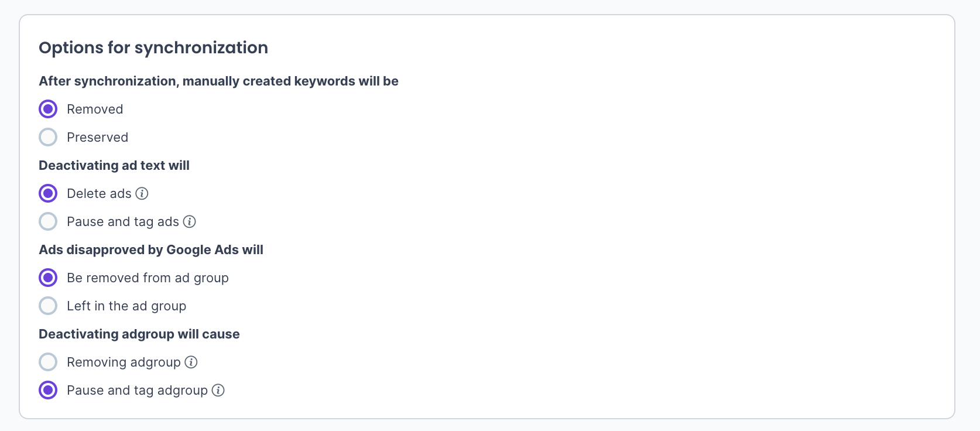Select the Pause and tag adgroup radio button
The height and width of the screenshot is (431, 980).
coord(48,390)
